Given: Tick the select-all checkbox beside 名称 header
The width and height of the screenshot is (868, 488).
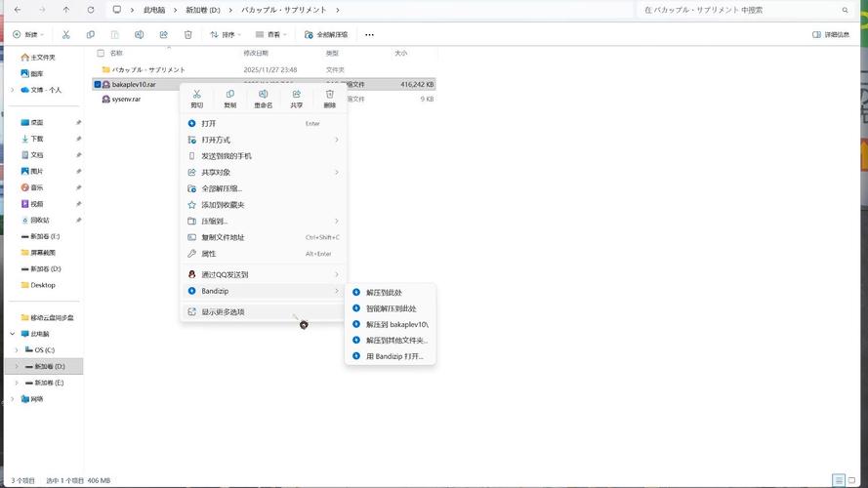Looking at the screenshot, I should tap(101, 53).
